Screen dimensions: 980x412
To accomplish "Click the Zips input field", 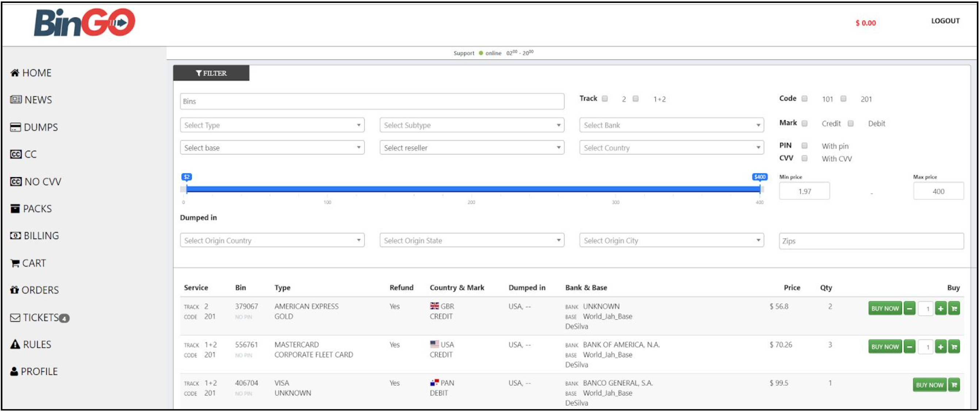I will coord(871,241).
